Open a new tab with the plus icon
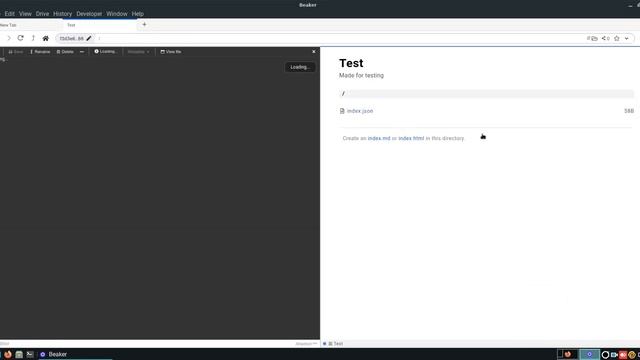 coord(144,24)
